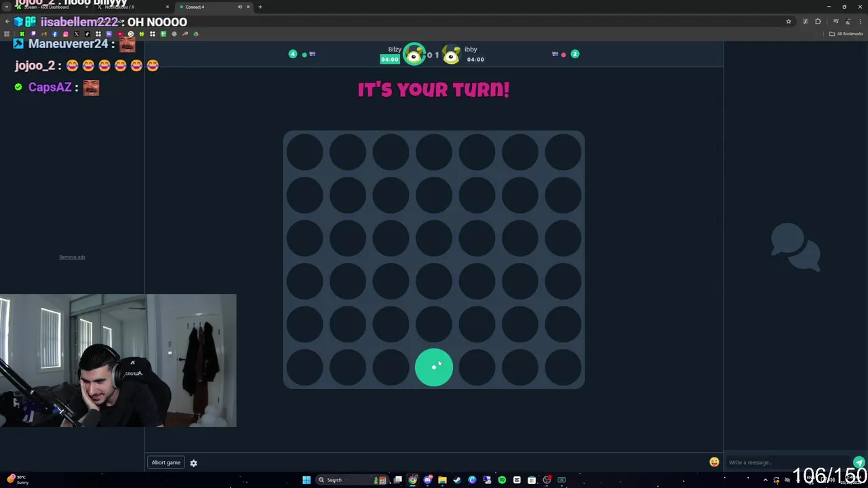Viewport: 868px width, 488px height.
Task: Open Spotify from the taskbar
Action: point(502,480)
